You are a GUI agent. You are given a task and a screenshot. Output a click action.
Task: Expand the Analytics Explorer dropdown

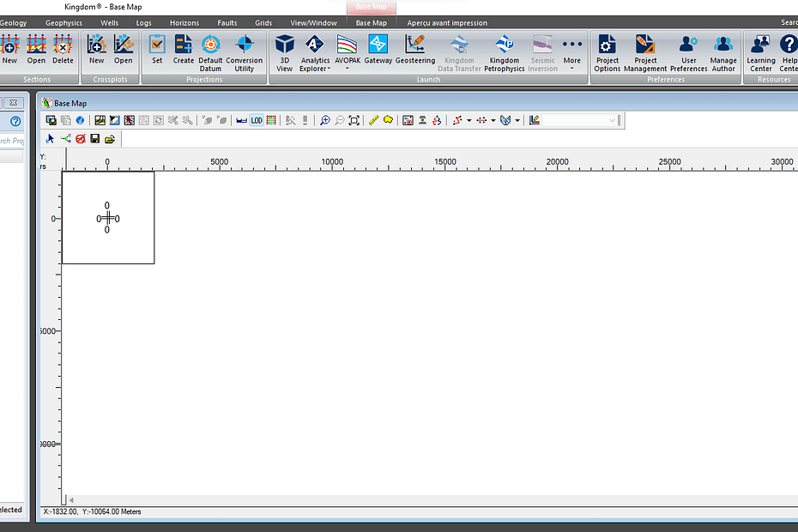315,52
